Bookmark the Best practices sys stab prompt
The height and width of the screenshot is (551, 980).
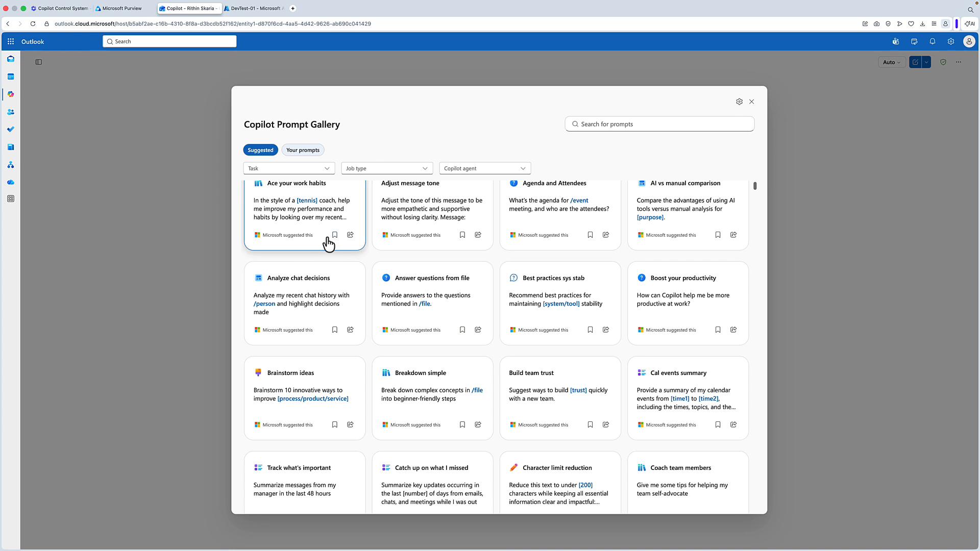pos(590,330)
